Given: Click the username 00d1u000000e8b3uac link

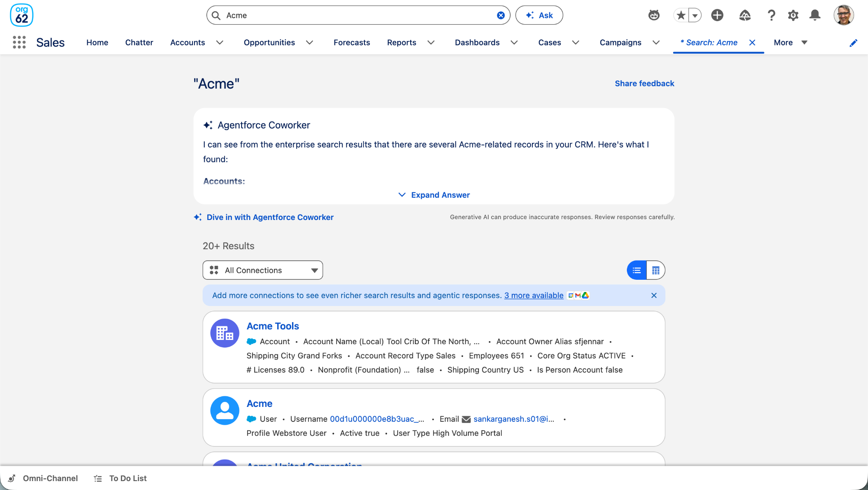Looking at the screenshot, I should pos(377,419).
